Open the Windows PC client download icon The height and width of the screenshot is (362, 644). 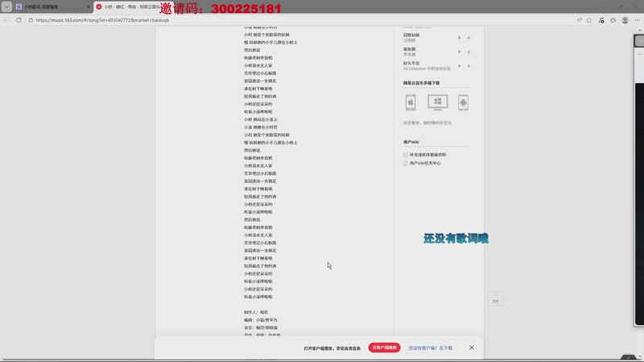pyautogui.click(x=437, y=102)
